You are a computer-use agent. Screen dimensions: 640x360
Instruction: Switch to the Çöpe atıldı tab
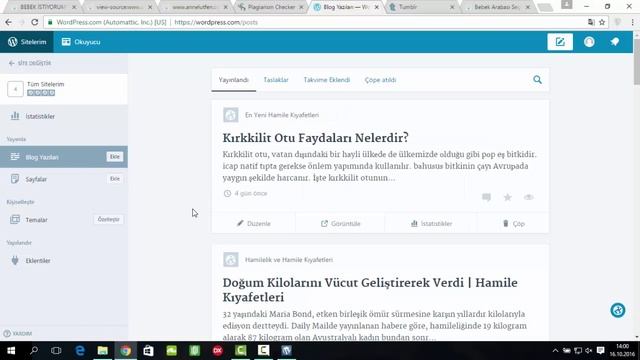380,80
